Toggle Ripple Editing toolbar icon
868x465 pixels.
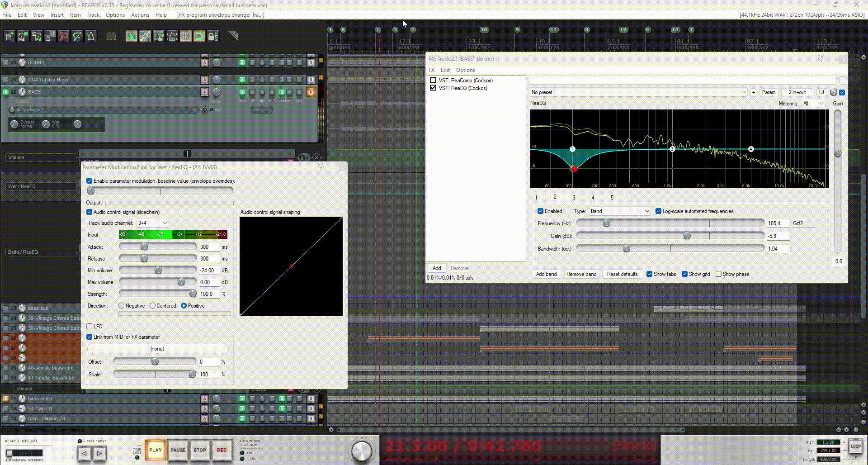point(159,36)
